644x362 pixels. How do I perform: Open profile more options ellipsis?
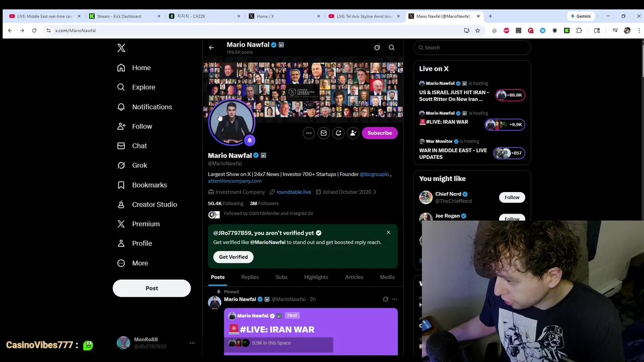click(309, 133)
